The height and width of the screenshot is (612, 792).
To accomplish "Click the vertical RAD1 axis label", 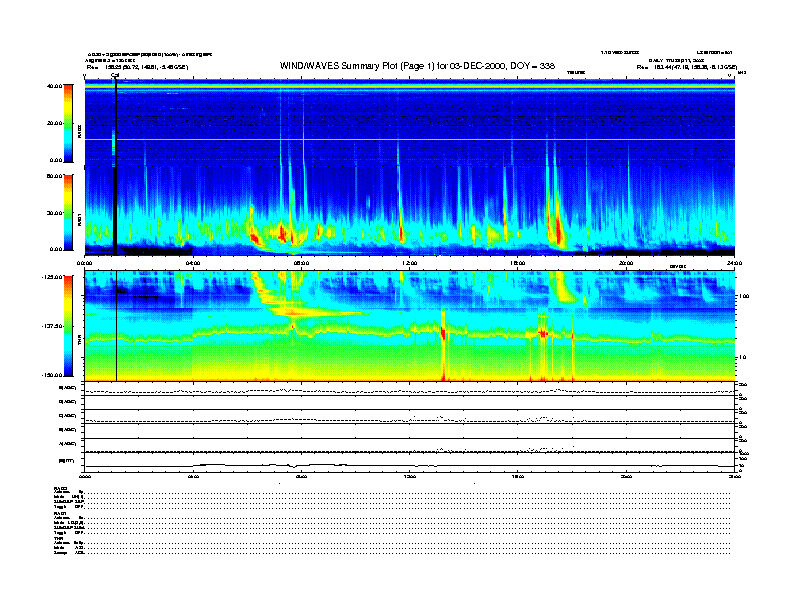I will [80, 220].
